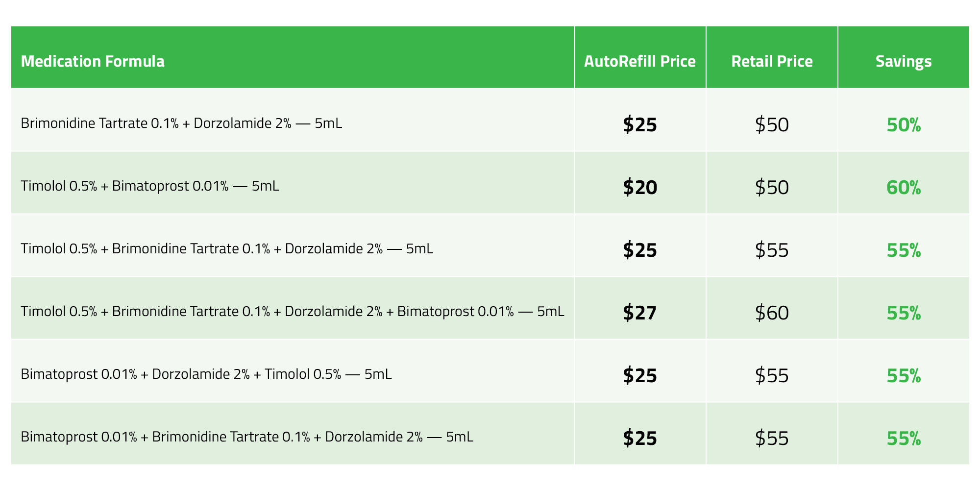The image size is (980, 490).
Task: Click the $60 retail price
Action: coord(772,313)
